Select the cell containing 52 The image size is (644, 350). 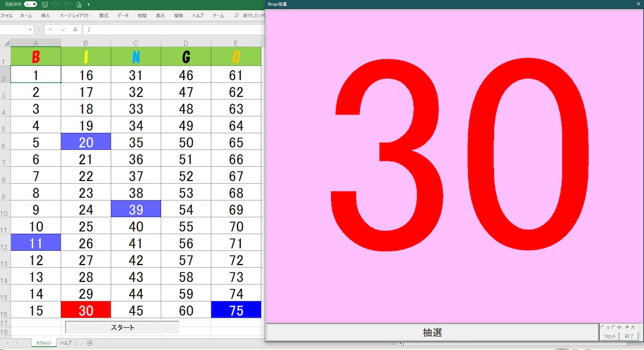coord(186,175)
